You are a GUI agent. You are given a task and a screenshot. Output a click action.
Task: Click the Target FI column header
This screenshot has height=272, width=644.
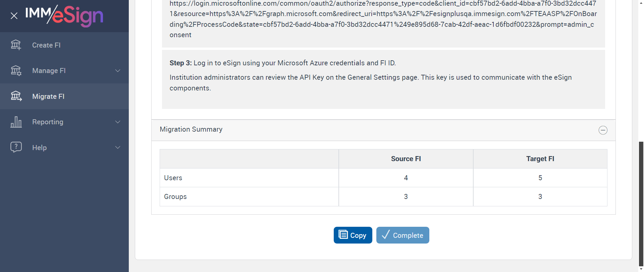(540, 159)
